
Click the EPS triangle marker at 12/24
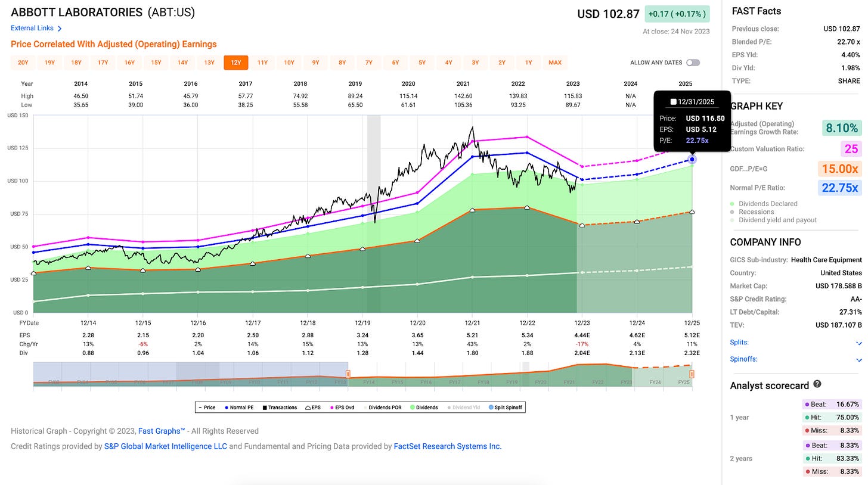coord(637,222)
